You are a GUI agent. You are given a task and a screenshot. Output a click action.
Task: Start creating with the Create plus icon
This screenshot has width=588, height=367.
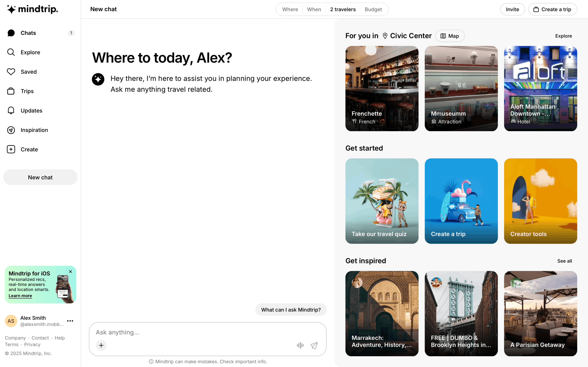click(x=11, y=149)
